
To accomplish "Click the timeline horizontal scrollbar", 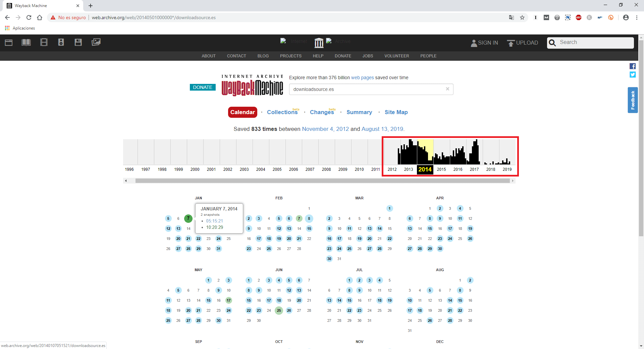I will point(322,181).
